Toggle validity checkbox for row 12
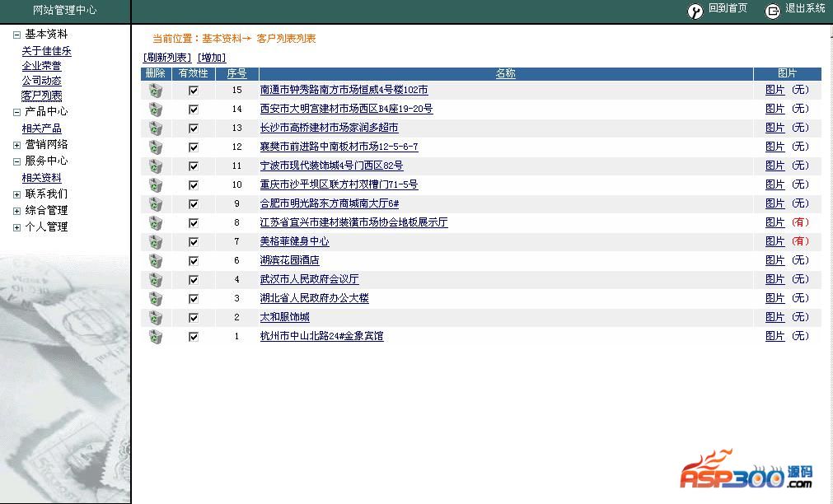Viewport: 833px width, 504px height. pos(194,147)
